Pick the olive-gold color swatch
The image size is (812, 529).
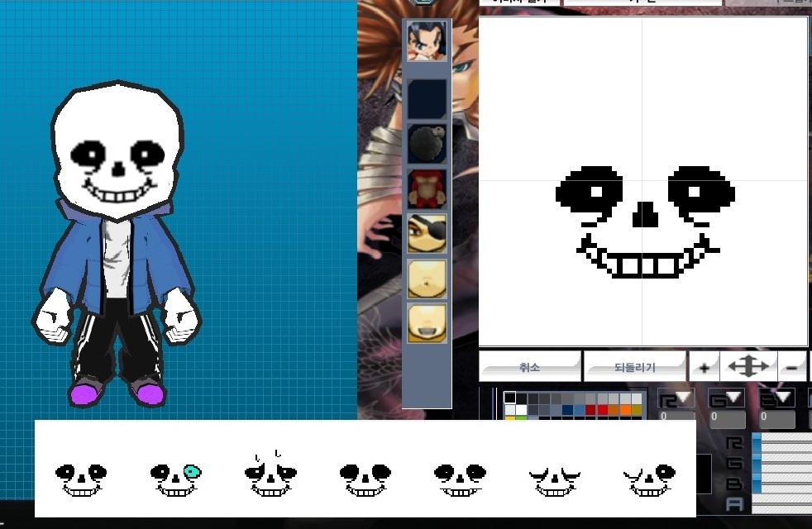pyautogui.click(x=637, y=410)
